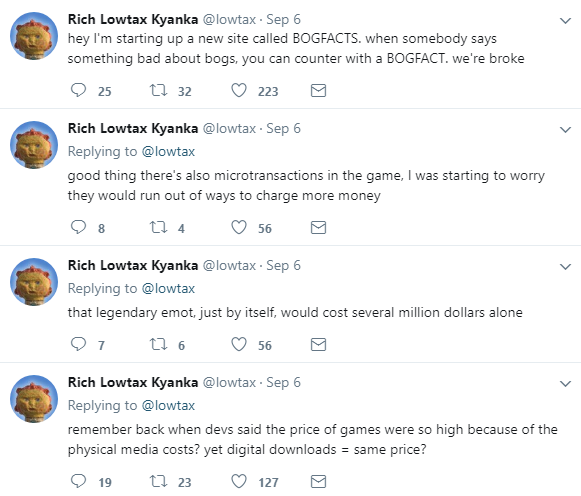Retweet the BOGFACTS tweet
The image size is (581, 496).
[158, 90]
